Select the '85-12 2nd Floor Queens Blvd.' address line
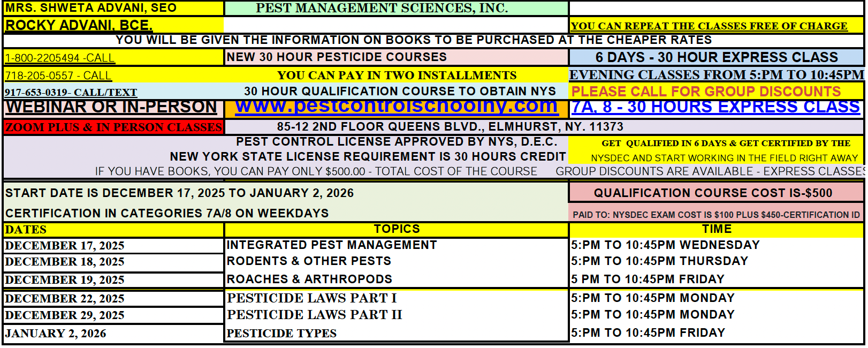The height and width of the screenshot is (348, 868). pos(450,127)
